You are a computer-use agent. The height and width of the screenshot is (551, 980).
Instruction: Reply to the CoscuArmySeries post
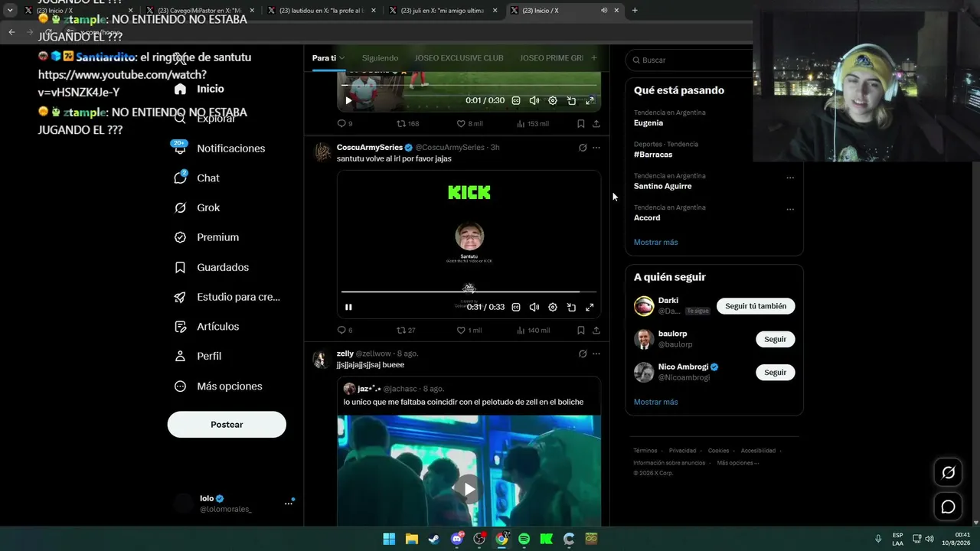coord(342,331)
